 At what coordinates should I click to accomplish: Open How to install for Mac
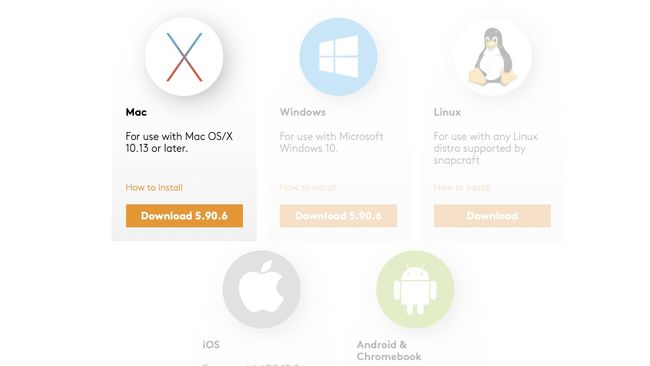154,187
